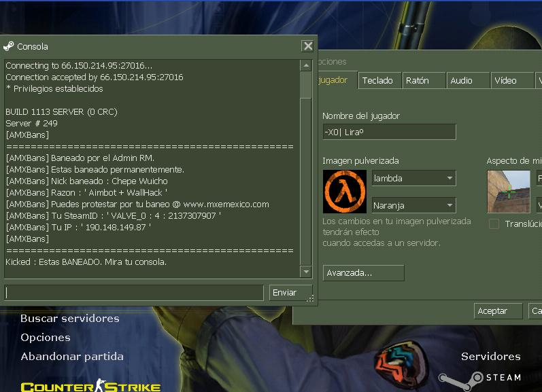This screenshot has height=392, width=542.
Task: Switch to the Vídeo tab
Action: (x=512, y=80)
